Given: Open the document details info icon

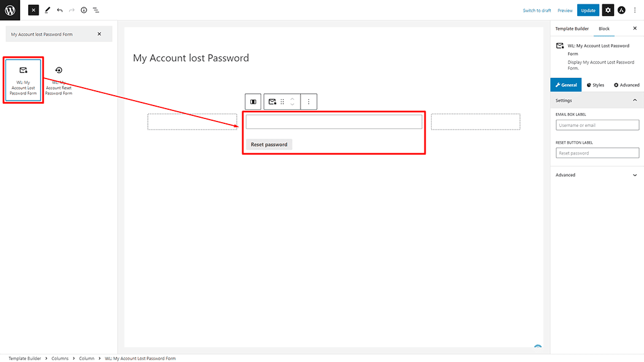Looking at the screenshot, I should click(84, 10).
